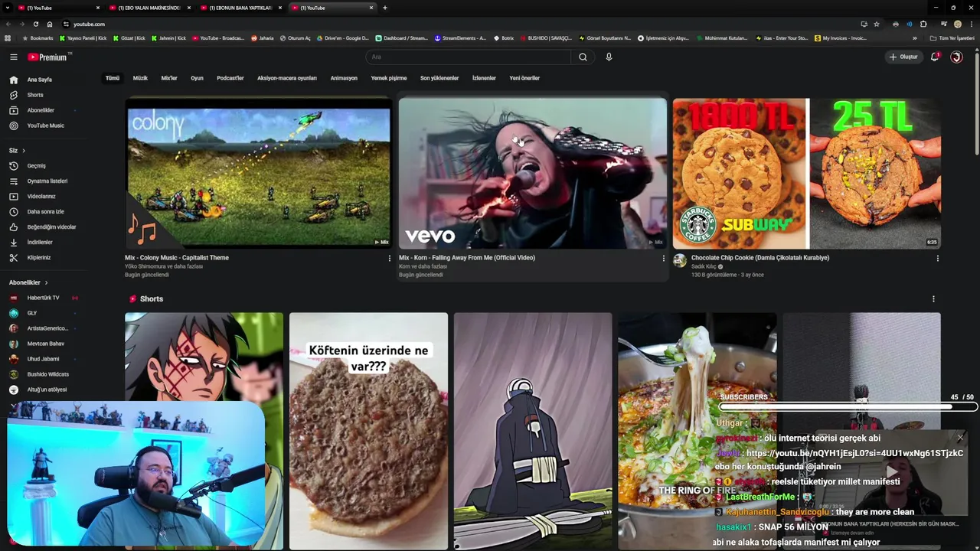The width and height of the screenshot is (980, 551).
Task: Open Sadık Kılıç channel avatar
Action: tap(680, 260)
